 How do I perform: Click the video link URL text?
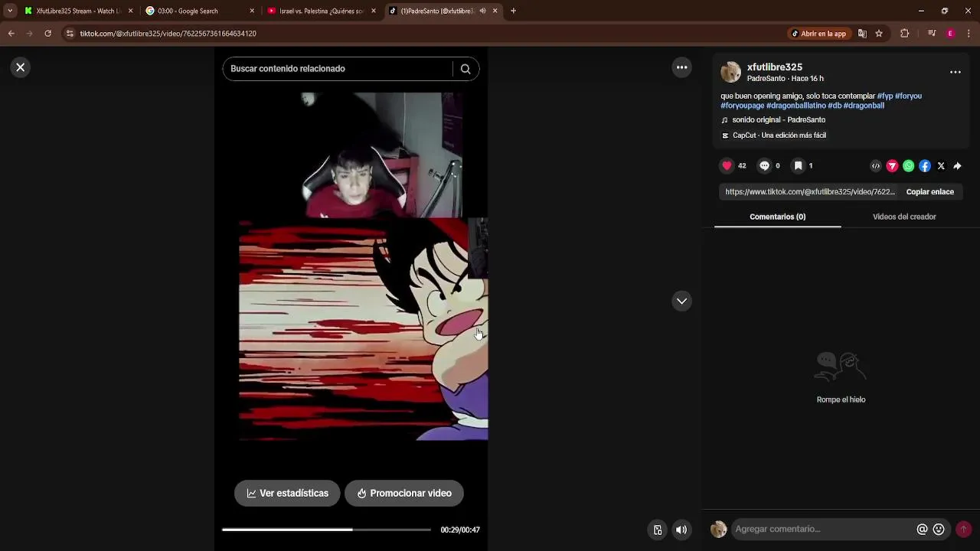[810, 192]
